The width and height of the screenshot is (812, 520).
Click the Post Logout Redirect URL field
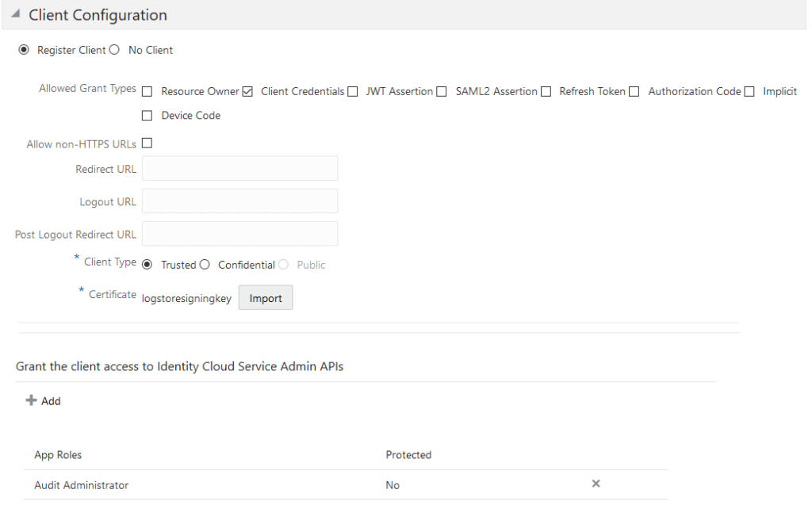(x=239, y=234)
